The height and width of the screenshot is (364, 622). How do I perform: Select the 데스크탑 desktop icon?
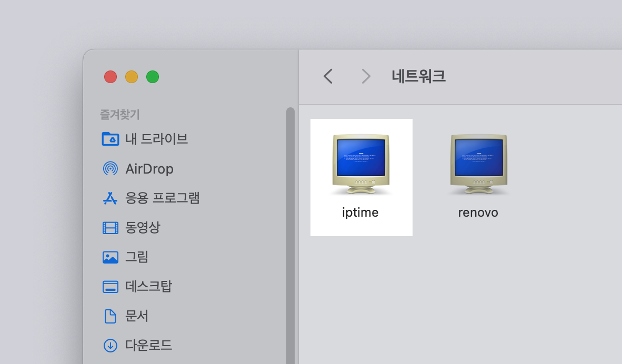pos(111,287)
